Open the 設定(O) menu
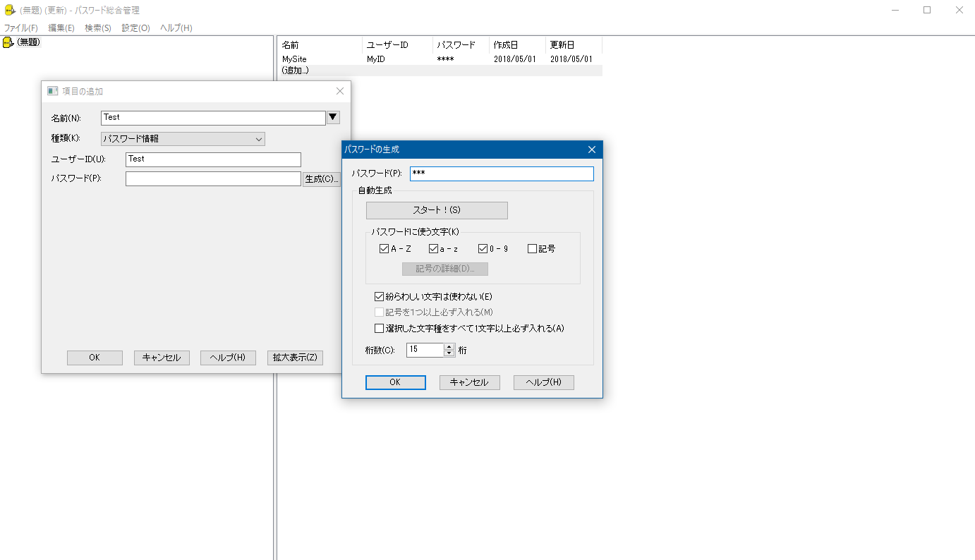This screenshot has height=560, width=975. [x=135, y=28]
